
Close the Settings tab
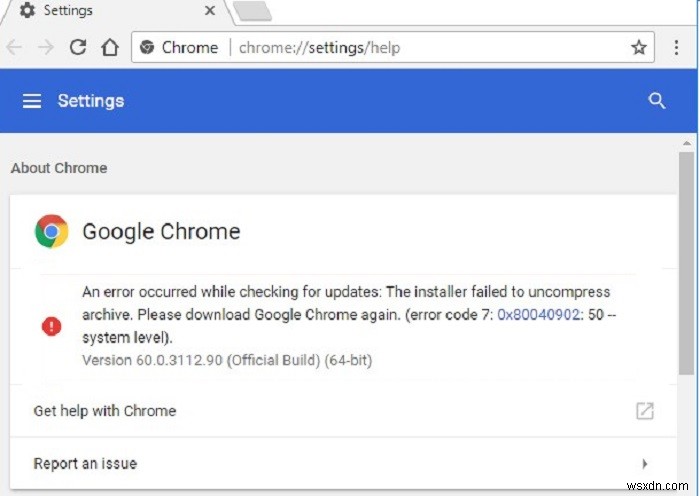click(x=209, y=10)
